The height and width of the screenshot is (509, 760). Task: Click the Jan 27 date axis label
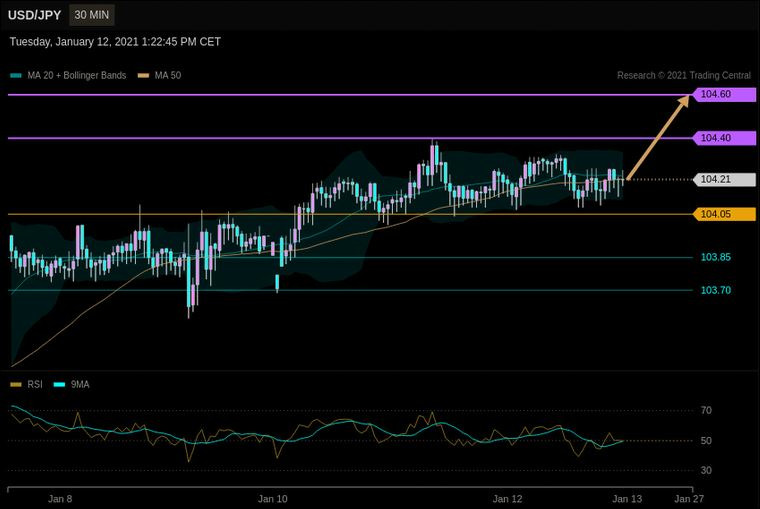[689, 499]
